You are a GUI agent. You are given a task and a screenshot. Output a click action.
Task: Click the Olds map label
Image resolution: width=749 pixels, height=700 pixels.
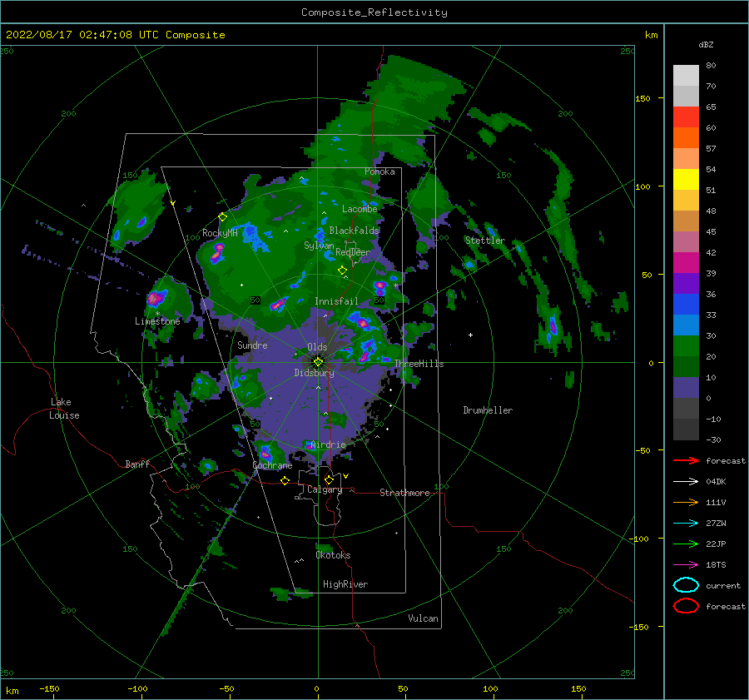[317, 347]
